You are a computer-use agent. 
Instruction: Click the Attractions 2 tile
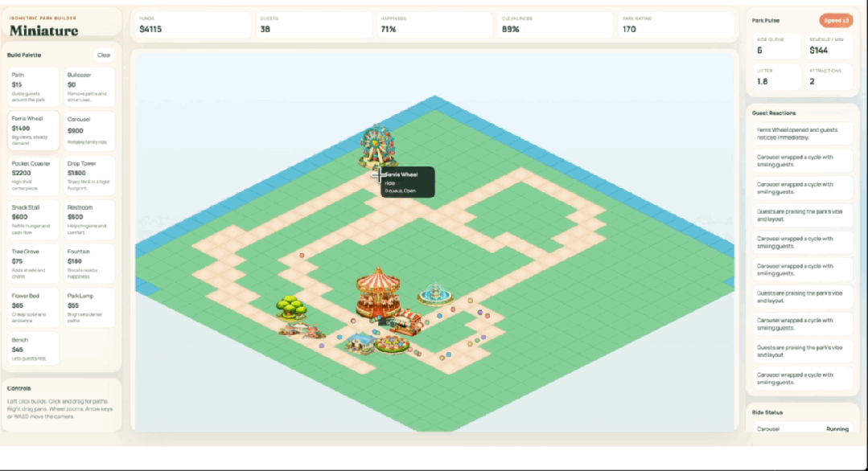pos(829,77)
